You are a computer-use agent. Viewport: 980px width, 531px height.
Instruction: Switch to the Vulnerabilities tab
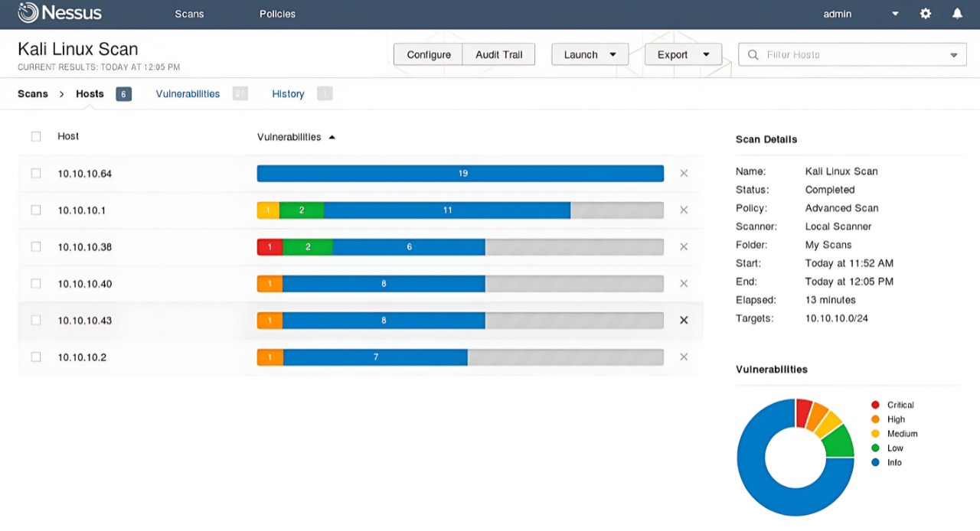(188, 94)
